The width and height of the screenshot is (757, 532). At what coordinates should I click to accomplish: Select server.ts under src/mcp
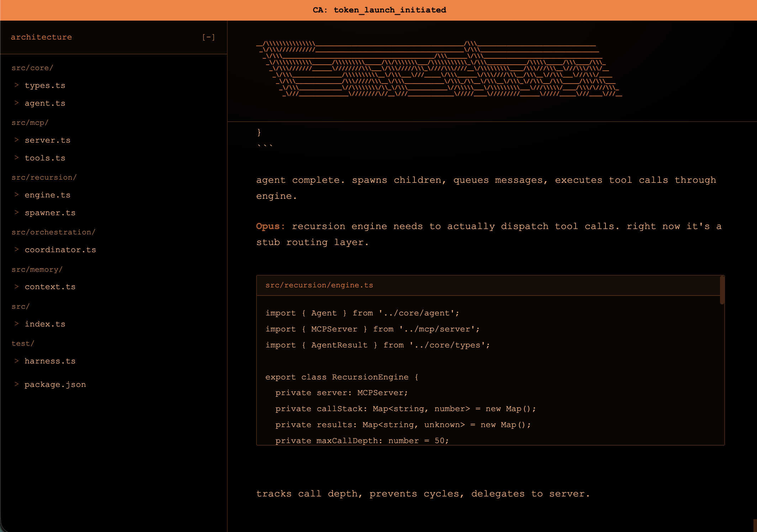[47, 140]
